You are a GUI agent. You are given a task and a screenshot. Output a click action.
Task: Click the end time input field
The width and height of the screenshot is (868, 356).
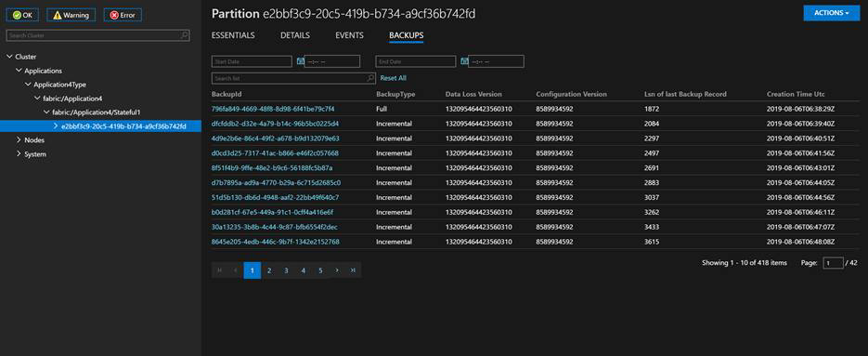[x=497, y=61]
